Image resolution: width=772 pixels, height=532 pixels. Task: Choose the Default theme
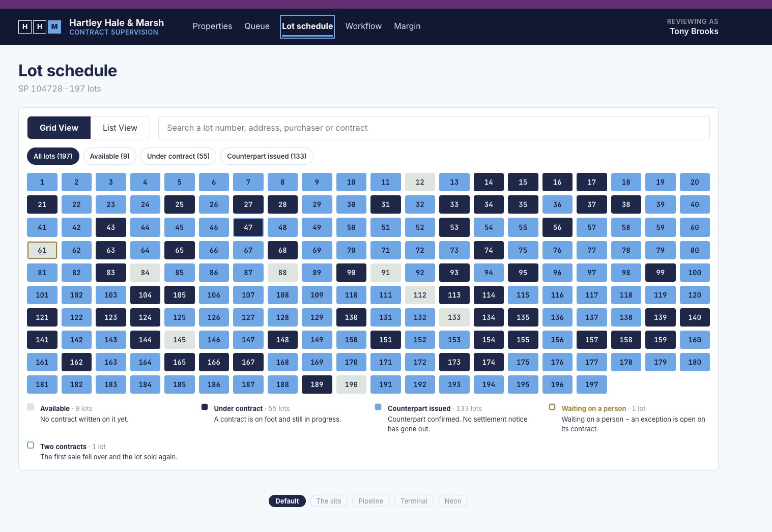pyautogui.click(x=287, y=501)
